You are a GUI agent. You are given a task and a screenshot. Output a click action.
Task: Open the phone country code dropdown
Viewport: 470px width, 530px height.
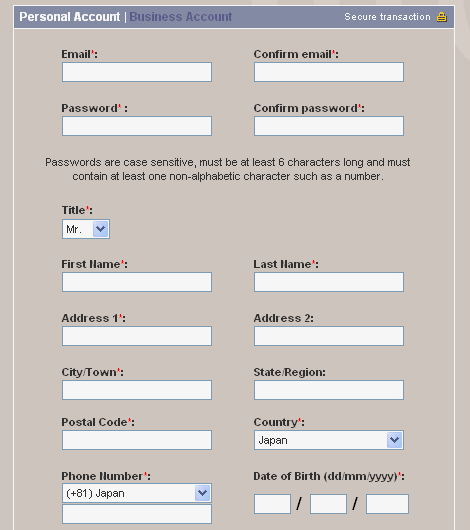[x=137, y=493]
